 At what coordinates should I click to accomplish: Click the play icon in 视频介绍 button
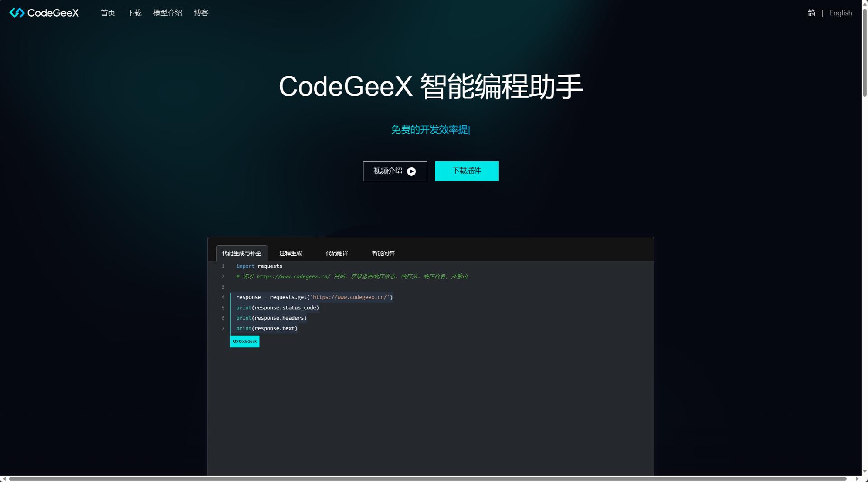411,171
